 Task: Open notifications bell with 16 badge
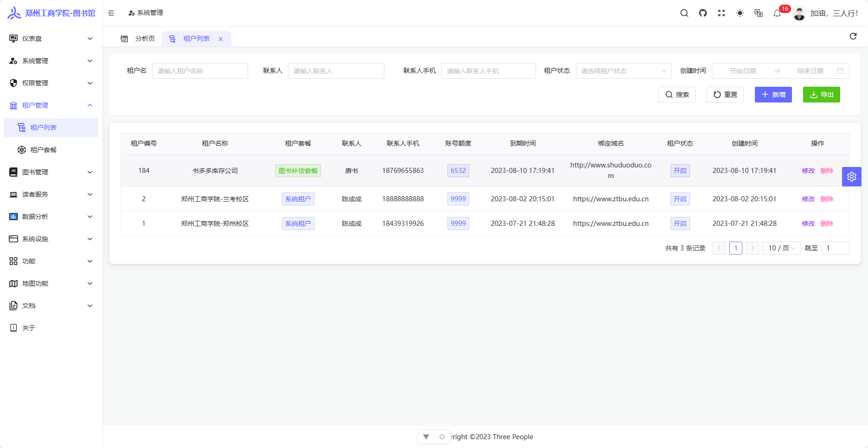pos(777,13)
